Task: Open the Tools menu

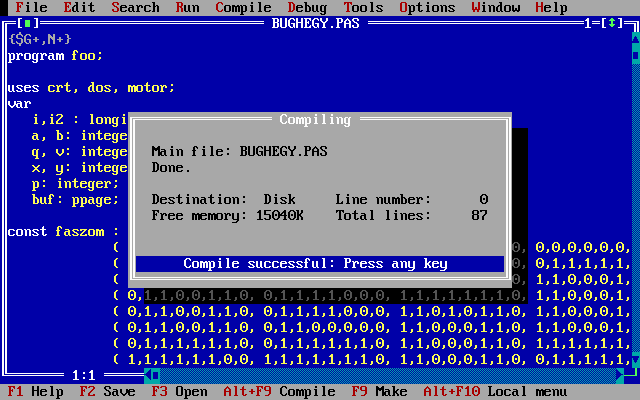Action: pyautogui.click(x=363, y=7)
